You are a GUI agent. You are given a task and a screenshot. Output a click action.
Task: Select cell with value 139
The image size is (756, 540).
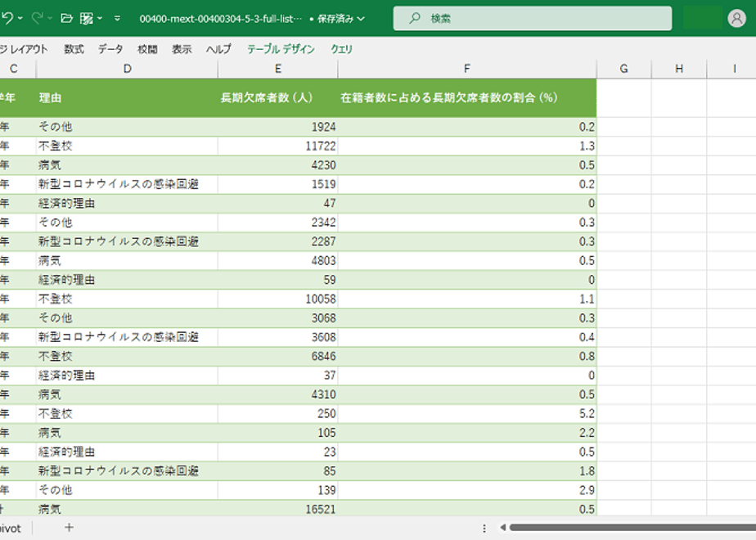(277, 490)
